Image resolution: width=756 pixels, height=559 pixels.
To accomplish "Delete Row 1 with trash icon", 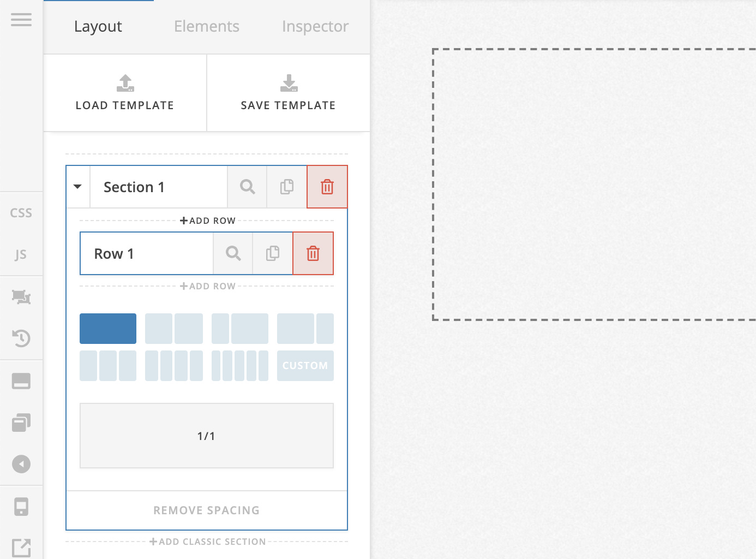I will pyautogui.click(x=313, y=253).
